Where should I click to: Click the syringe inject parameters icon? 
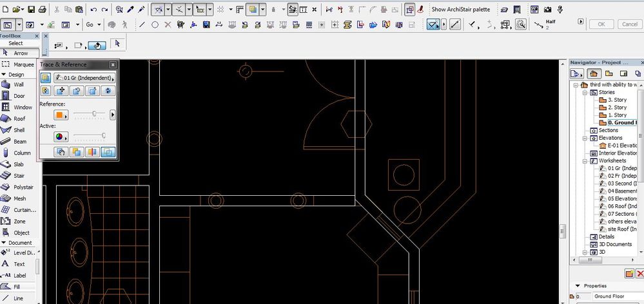(141, 9)
